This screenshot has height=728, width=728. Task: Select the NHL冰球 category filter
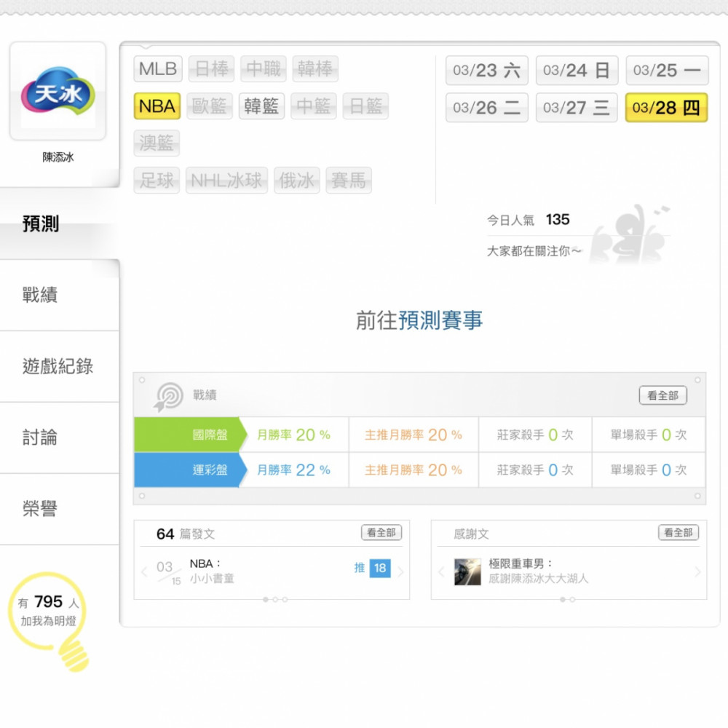pos(226,180)
